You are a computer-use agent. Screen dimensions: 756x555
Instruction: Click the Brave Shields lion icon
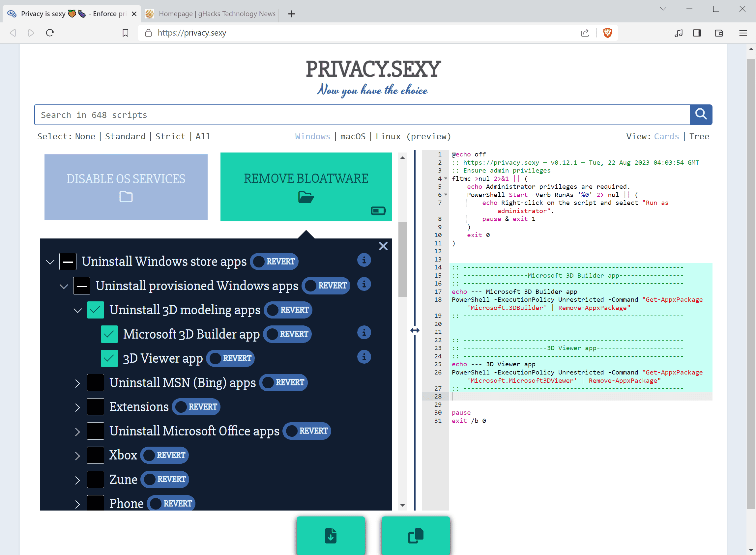click(607, 33)
